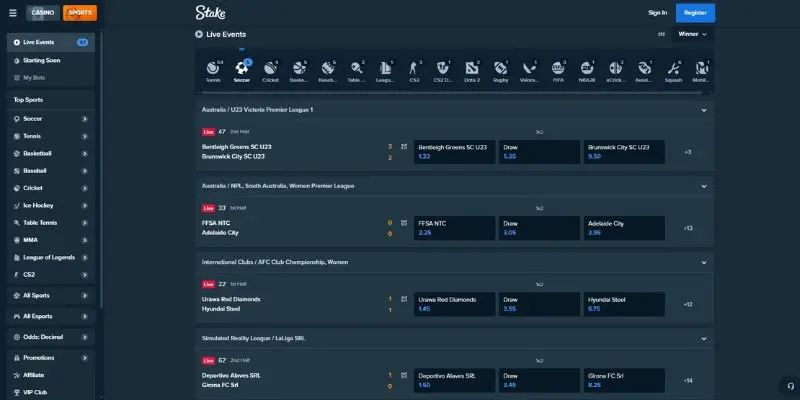Expand Tennis chevron in sidebar
The image size is (800, 400).
point(85,136)
